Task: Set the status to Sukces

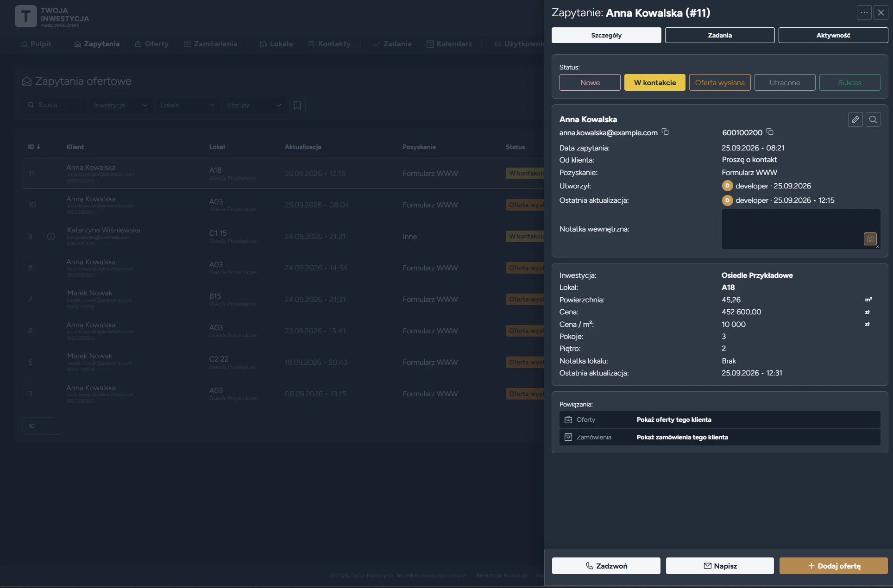Action: point(850,82)
